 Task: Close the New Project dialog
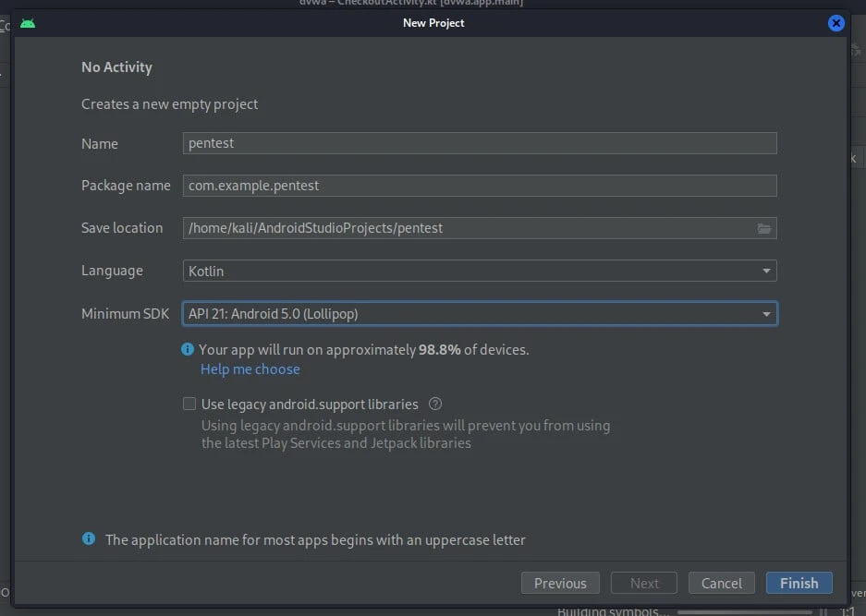click(836, 23)
